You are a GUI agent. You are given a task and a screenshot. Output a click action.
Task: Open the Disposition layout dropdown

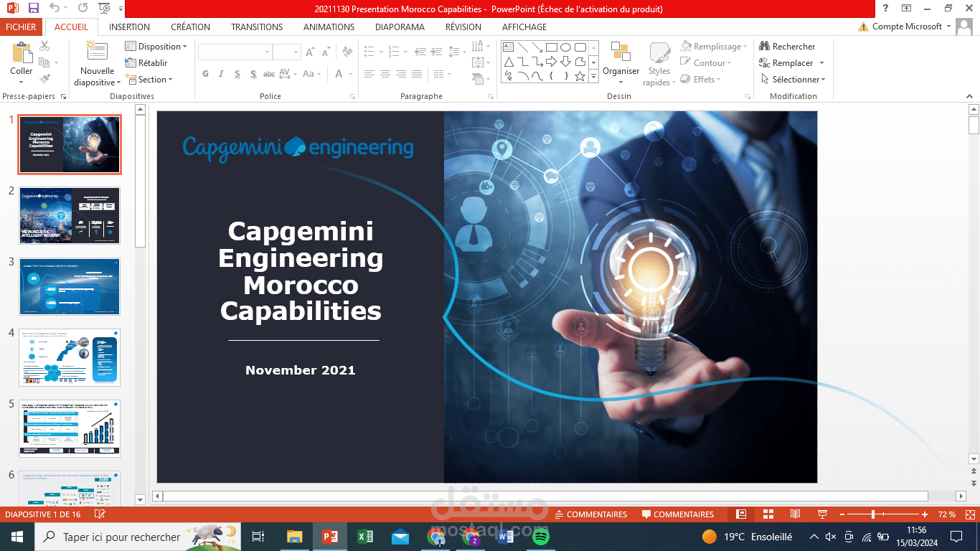point(156,47)
